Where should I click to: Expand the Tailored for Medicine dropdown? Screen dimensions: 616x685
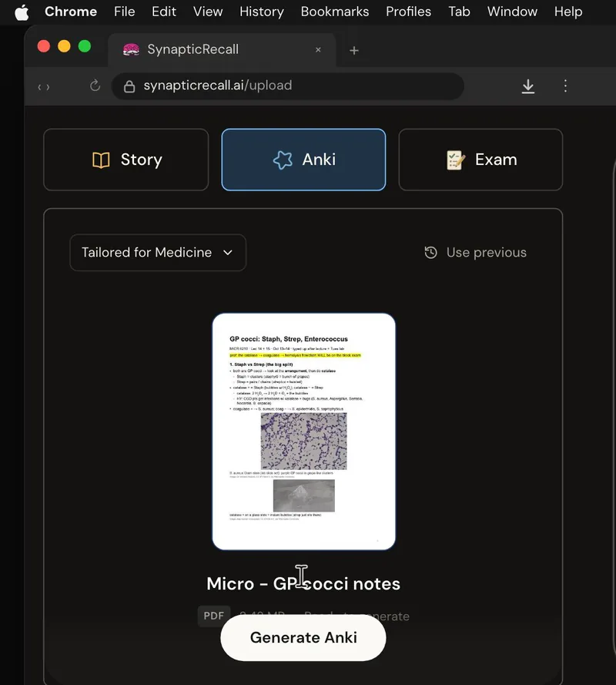[x=158, y=253]
